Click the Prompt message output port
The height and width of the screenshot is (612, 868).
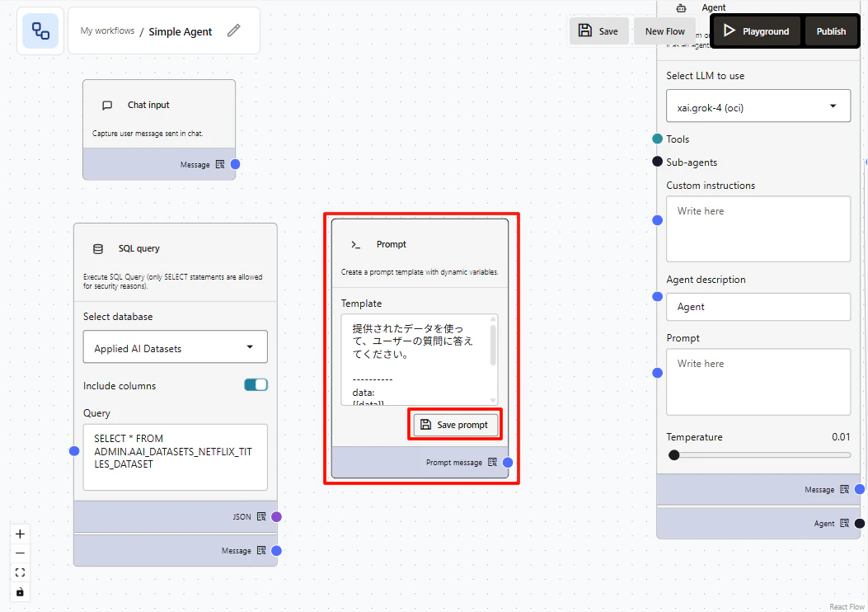coord(508,463)
